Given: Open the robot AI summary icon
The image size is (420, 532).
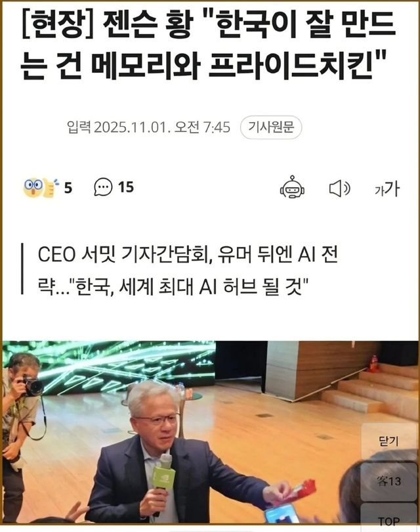Looking at the screenshot, I should pos(292,187).
